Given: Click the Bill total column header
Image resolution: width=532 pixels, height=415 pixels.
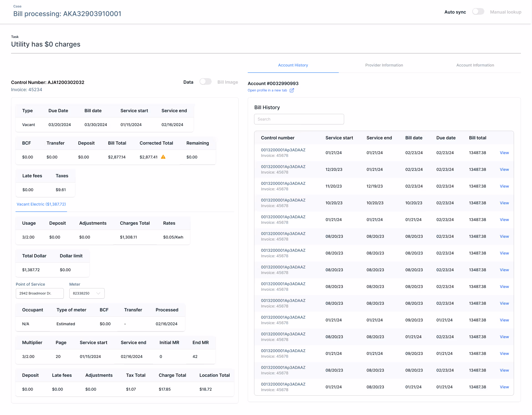Looking at the screenshot, I should (477, 138).
